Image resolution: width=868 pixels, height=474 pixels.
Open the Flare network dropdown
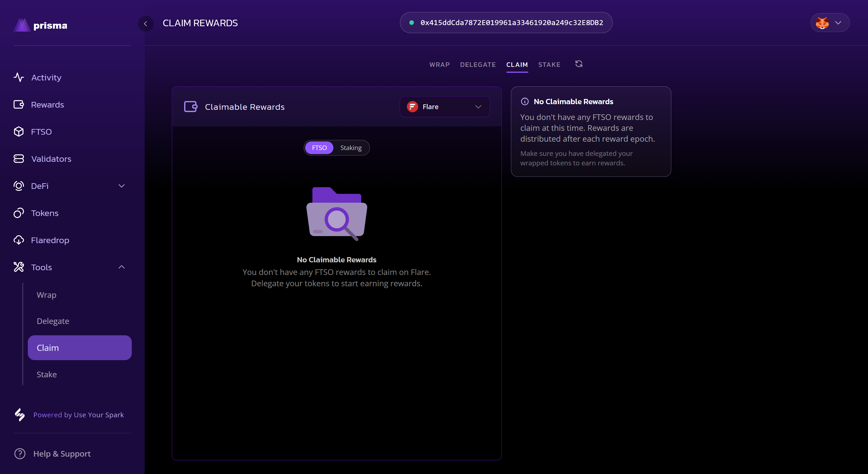coord(444,107)
